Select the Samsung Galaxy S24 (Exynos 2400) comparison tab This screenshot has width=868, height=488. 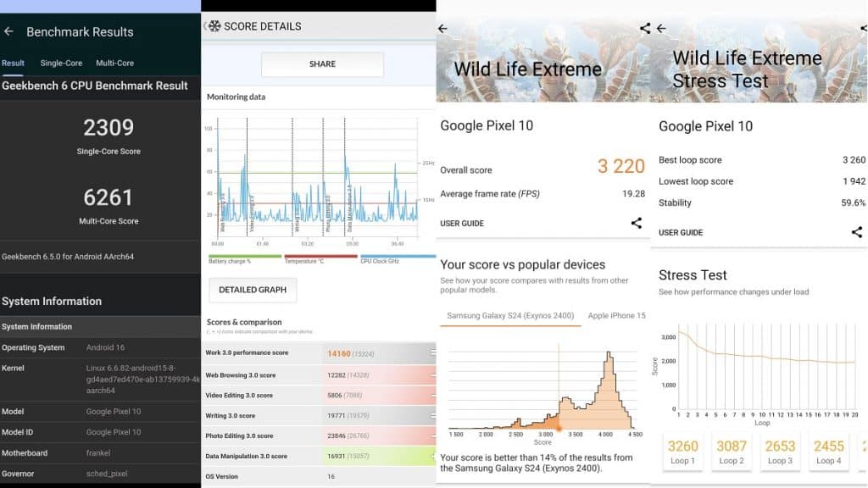pos(509,316)
